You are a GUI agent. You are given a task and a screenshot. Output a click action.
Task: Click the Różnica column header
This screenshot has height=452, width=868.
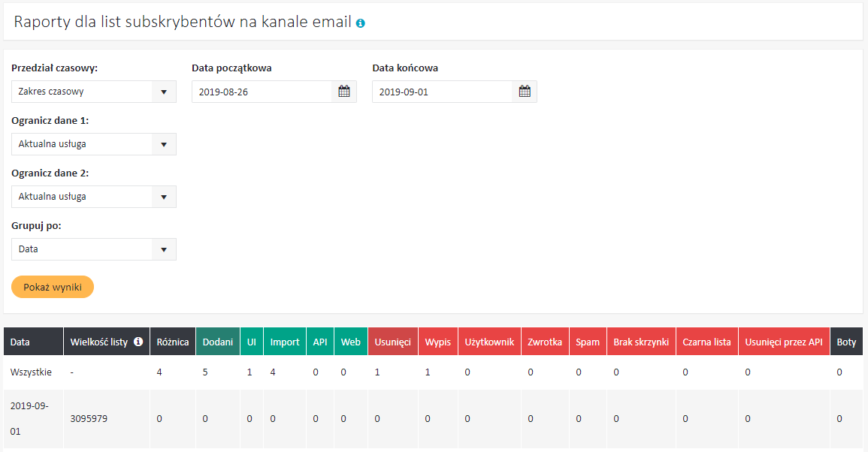[x=172, y=342]
